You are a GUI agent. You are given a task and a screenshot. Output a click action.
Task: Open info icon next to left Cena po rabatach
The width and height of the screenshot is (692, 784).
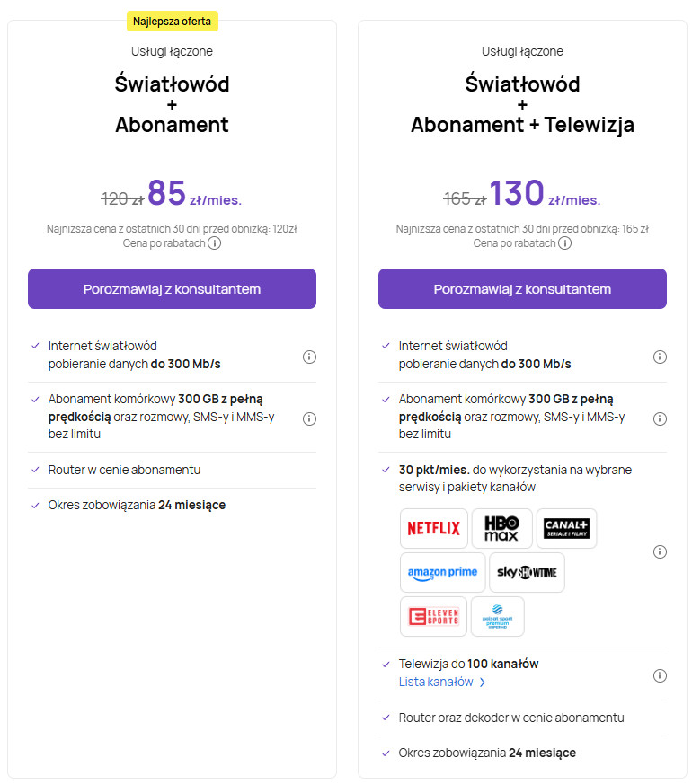point(215,243)
